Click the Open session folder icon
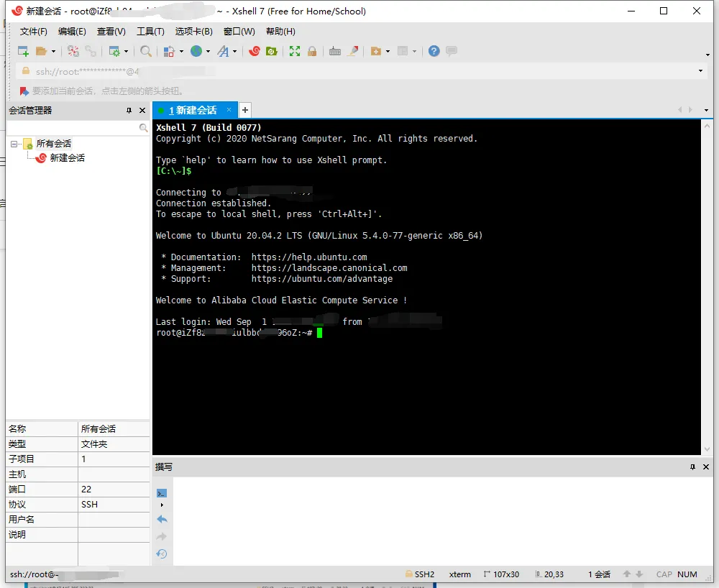 click(x=41, y=51)
